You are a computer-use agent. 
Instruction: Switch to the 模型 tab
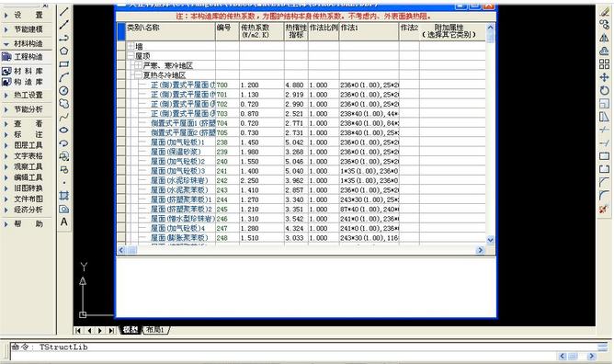(x=131, y=330)
